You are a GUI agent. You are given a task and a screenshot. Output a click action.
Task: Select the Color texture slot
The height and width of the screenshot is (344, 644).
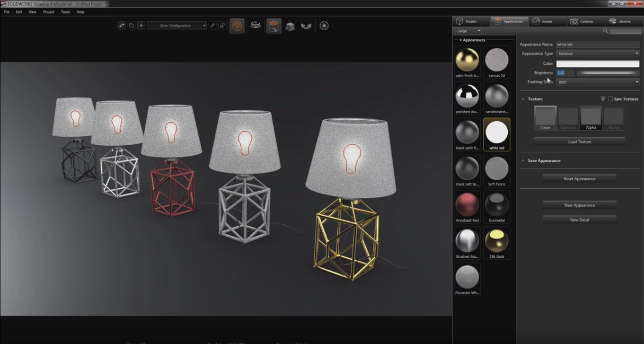pyautogui.click(x=545, y=118)
